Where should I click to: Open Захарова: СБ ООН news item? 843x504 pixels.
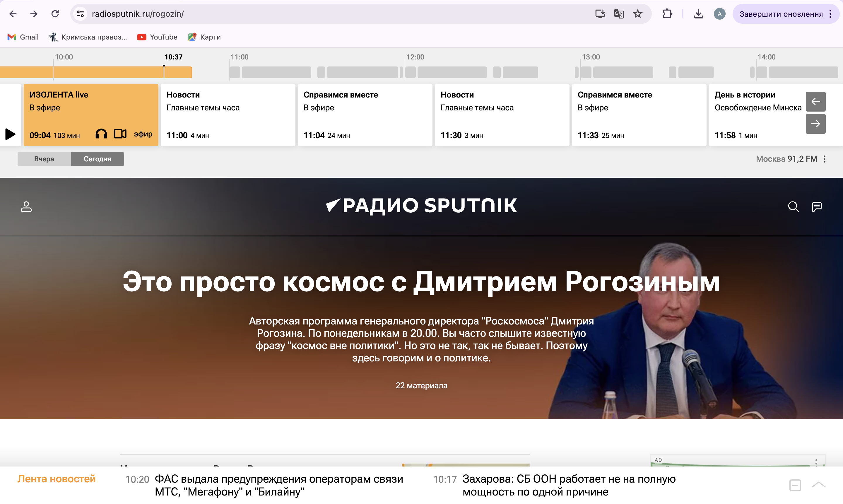(569, 485)
